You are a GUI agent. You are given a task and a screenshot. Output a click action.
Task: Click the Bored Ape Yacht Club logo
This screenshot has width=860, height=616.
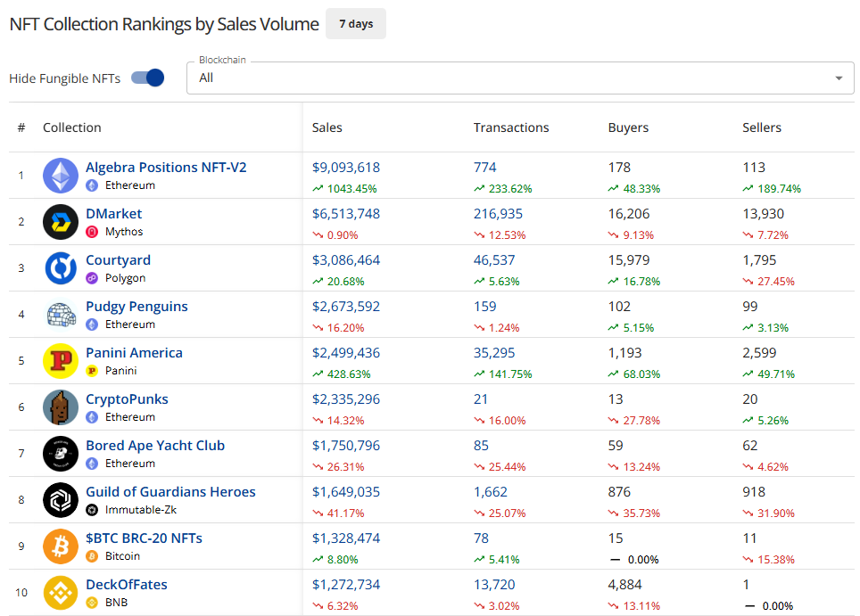click(61, 454)
